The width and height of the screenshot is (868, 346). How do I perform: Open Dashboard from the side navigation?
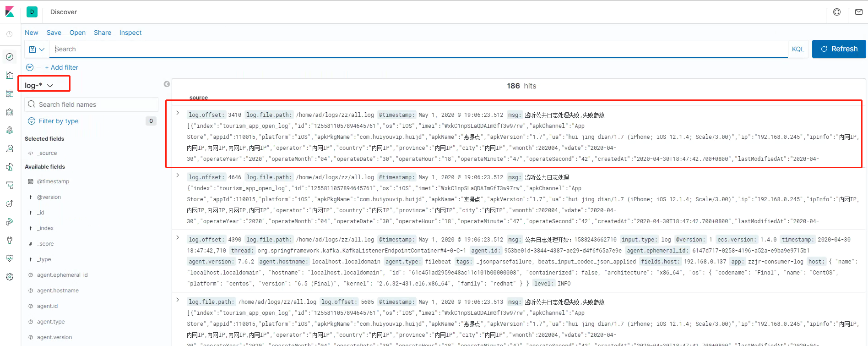click(x=10, y=93)
